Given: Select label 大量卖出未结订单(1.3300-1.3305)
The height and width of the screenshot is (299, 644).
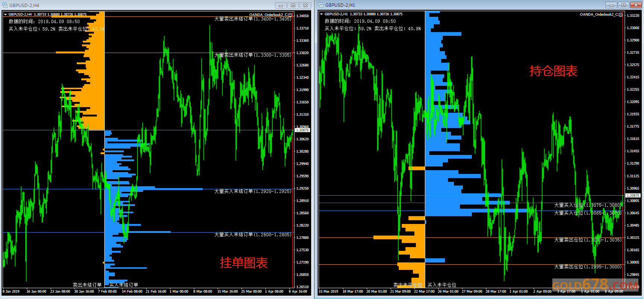Looking at the screenshot, I should 253,55.
